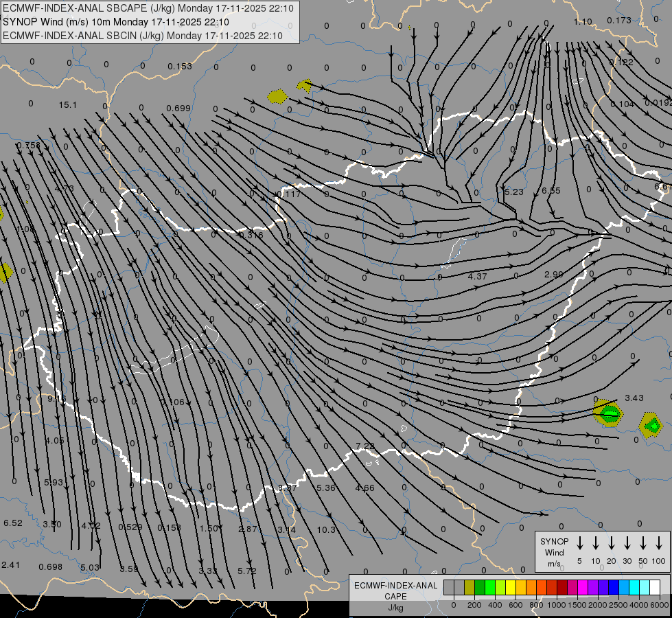The width and height of the screenshot is (672, 618).
Task: Click the 1000 label on CAPE scale
Action: click(x=556, y=605)
